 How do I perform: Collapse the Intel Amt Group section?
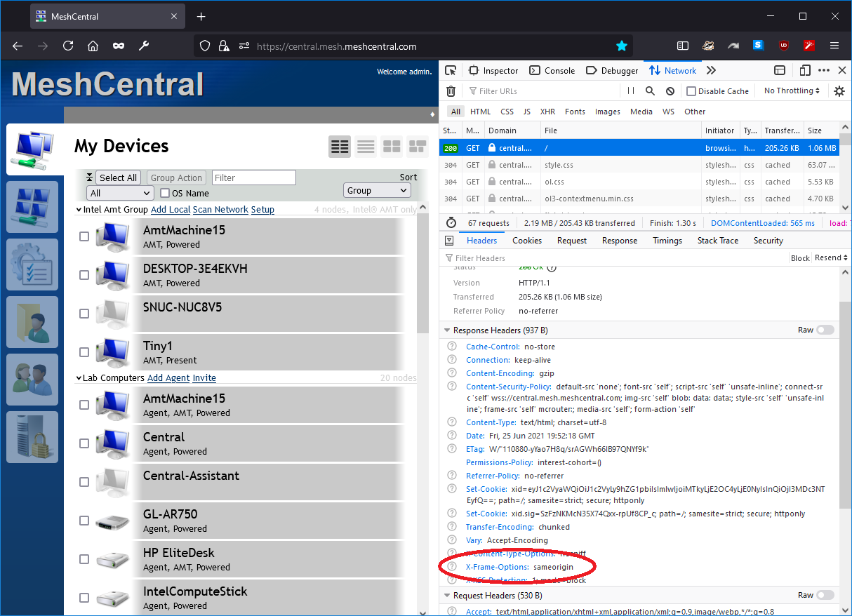pyautogui.click(x=79, y=209)
